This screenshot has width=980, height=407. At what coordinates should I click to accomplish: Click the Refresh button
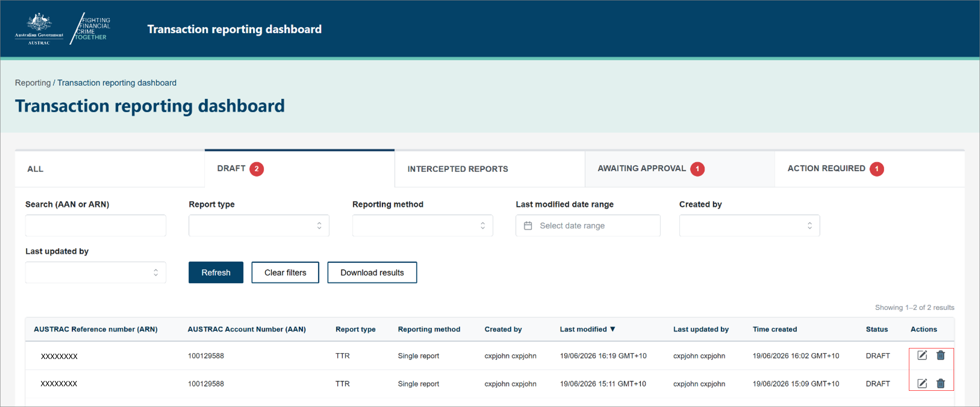pyautogui.click(x=216, y=272)
